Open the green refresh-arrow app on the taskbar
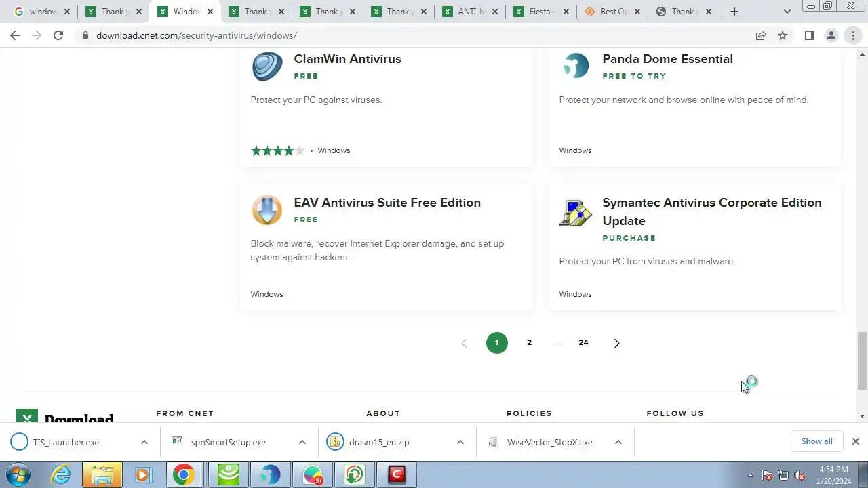Image resolution: width=868 pixels, height=488 pixels. 355,474
